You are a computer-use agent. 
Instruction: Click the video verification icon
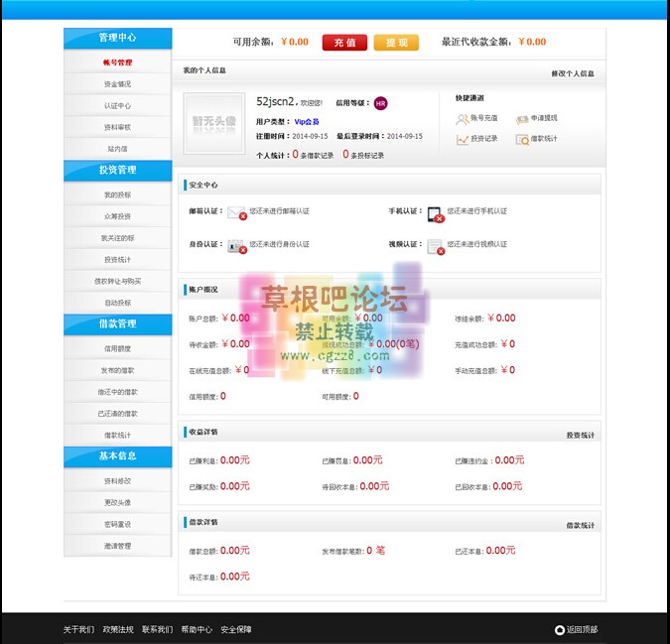[435, 246]
